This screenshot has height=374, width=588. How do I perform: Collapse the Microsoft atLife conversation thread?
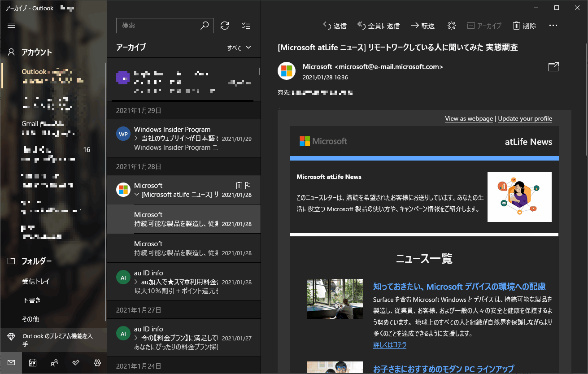(137, 195)
